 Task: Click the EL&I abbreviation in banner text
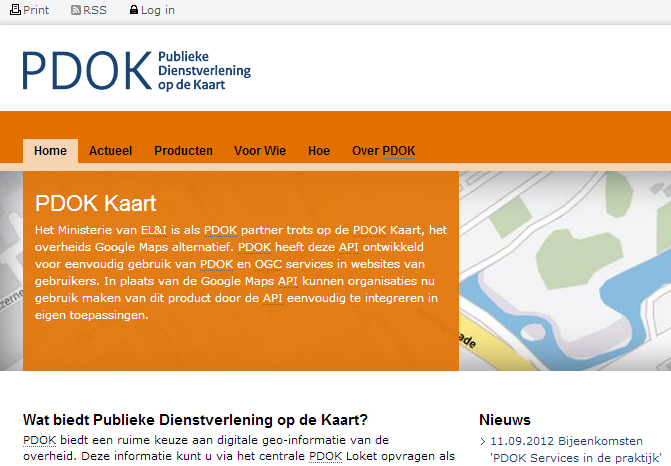click(x=154, y=230)
